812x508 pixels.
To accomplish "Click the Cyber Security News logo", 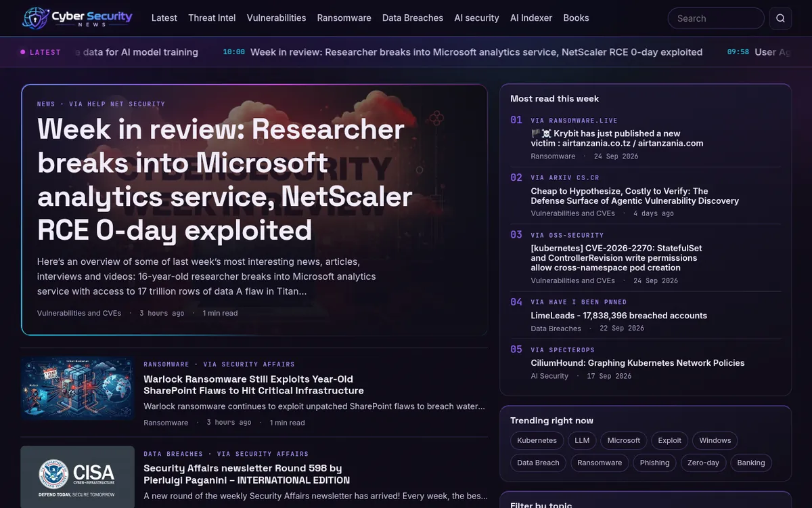I will pyautogui.click(x=77, y=18).
